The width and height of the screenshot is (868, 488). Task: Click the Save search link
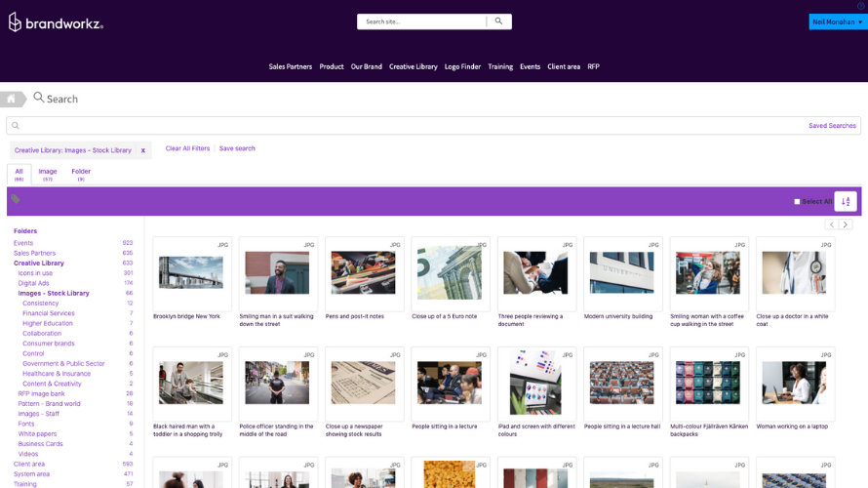pos(237,148)
